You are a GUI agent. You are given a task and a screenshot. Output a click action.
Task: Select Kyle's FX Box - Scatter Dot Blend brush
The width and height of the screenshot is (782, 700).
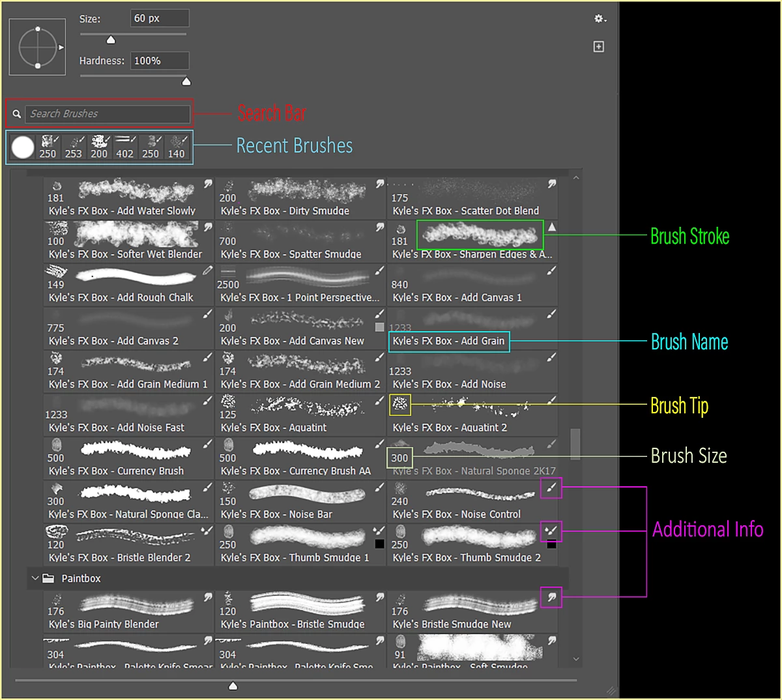click(x=473, y=198)
